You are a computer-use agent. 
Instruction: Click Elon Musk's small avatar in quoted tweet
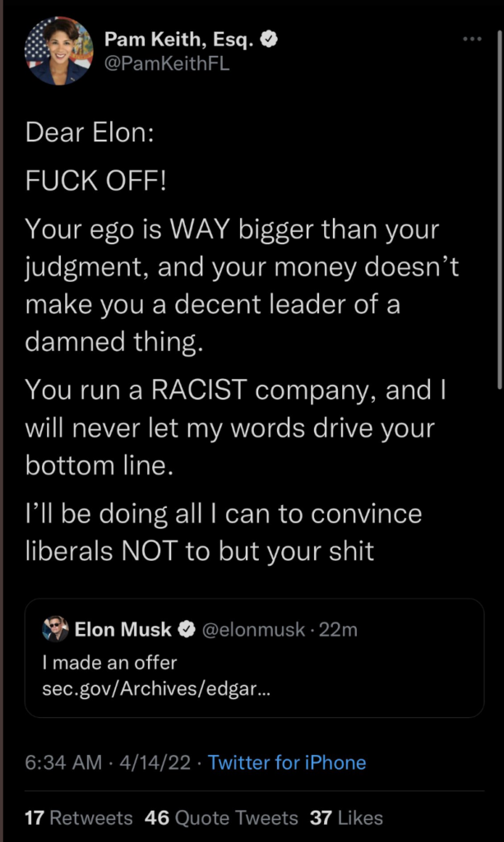56,630
